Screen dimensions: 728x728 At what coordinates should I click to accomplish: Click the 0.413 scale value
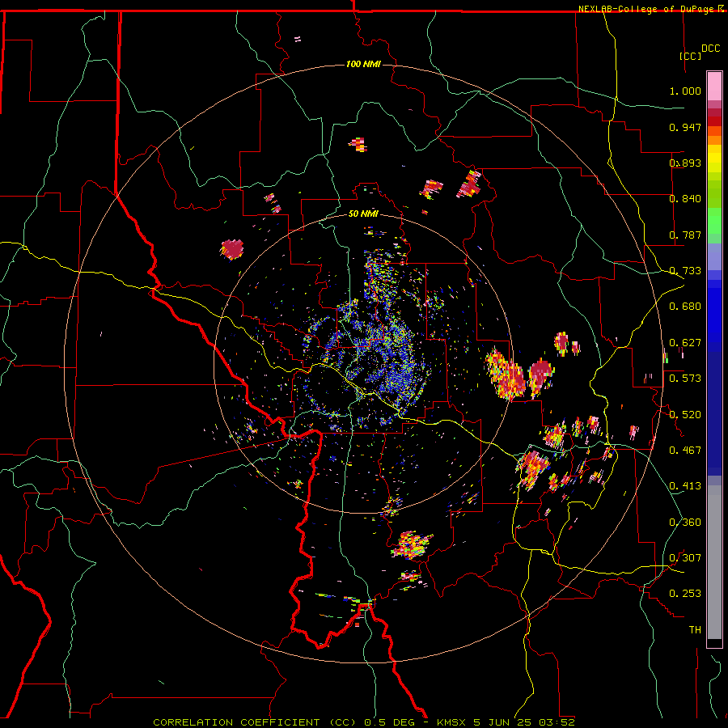tap(685, 486)
